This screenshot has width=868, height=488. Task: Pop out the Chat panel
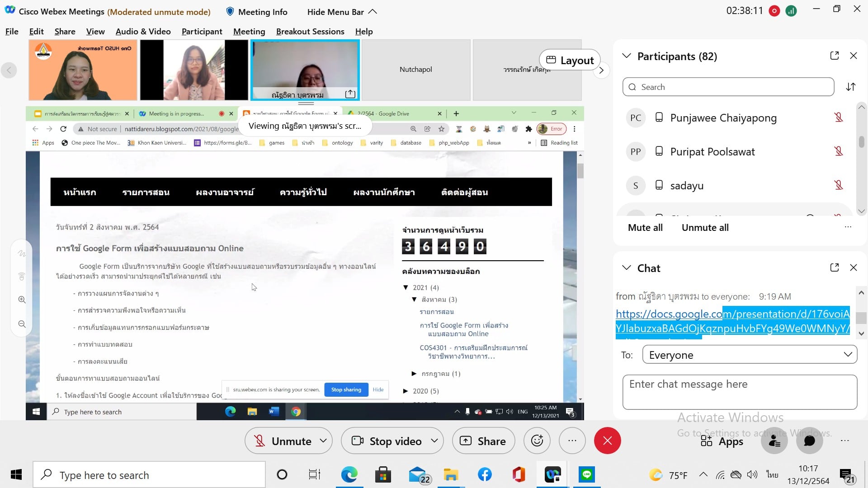click(x=835, y=267)
